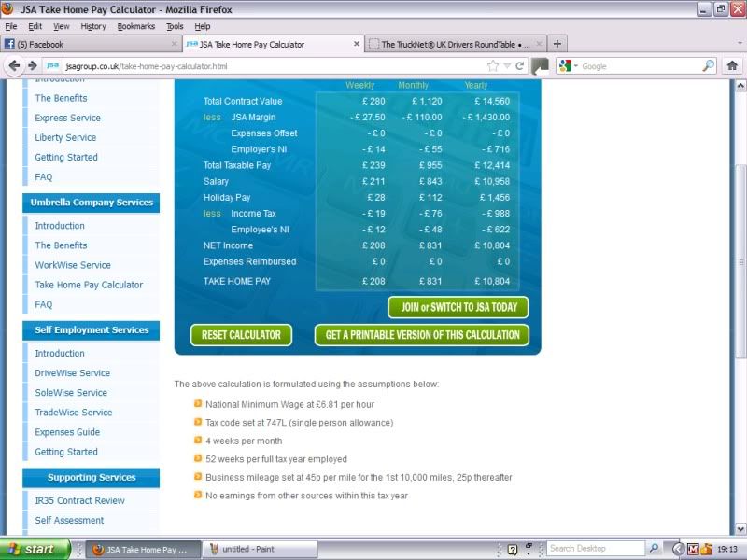Screen dimensions: 747x560
Task: Close the Facebook tab
Action: 174,44
